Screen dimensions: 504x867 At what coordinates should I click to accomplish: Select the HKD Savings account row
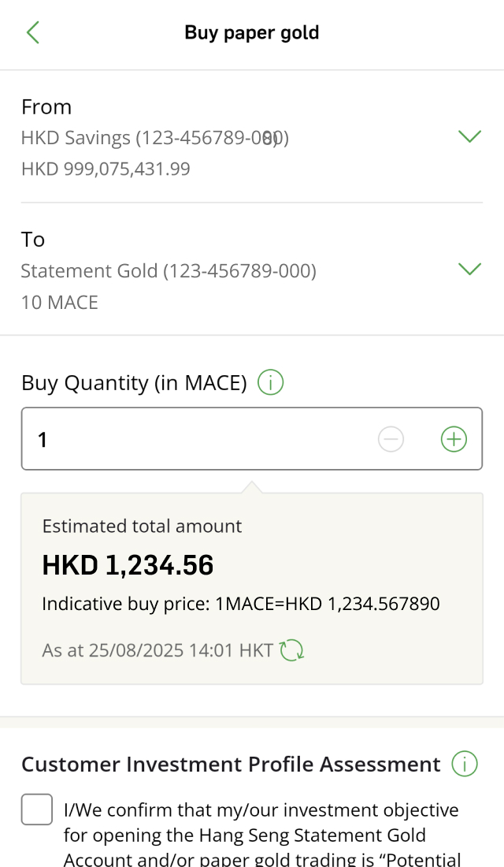pos(155,139)
